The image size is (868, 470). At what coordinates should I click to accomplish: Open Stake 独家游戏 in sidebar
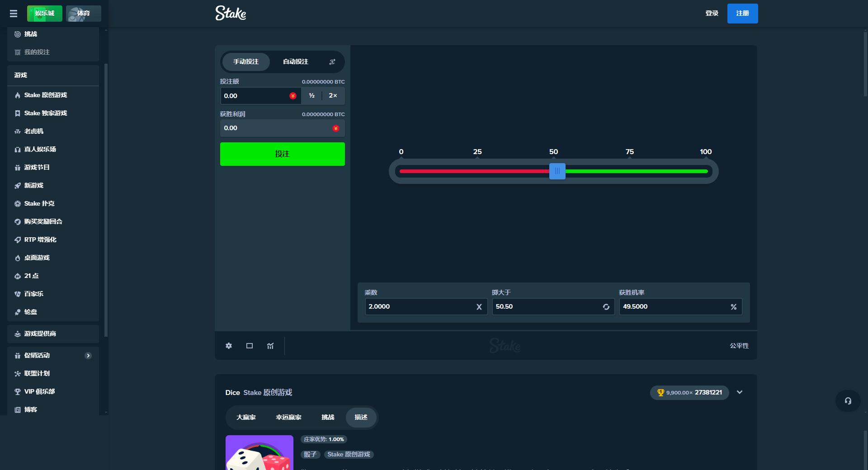click(x=53, y=113)
